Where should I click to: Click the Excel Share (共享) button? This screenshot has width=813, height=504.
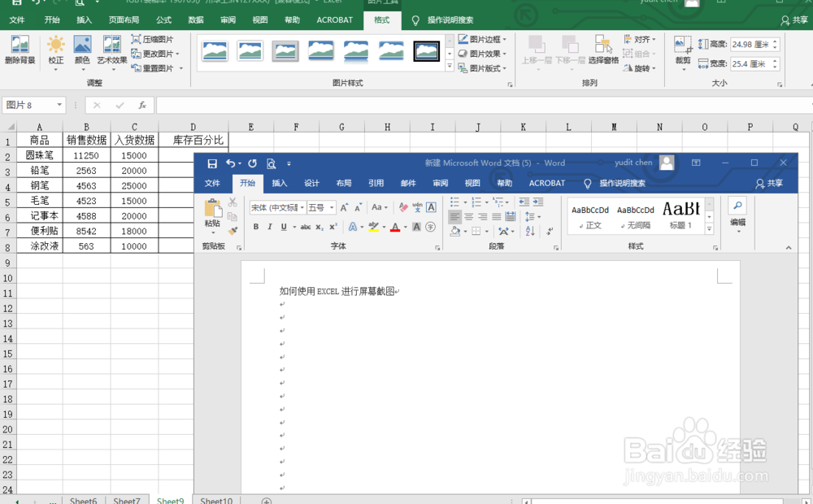click(x=793, y=20)
